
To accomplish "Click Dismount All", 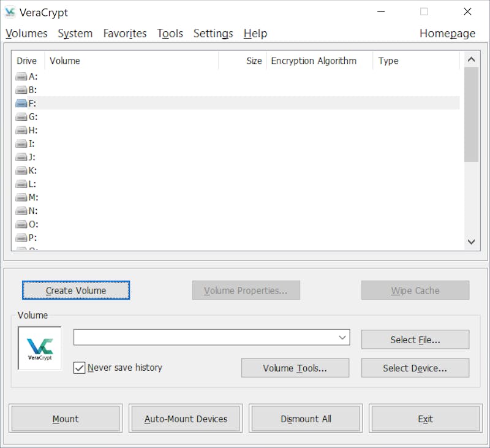I will [306, 419].
